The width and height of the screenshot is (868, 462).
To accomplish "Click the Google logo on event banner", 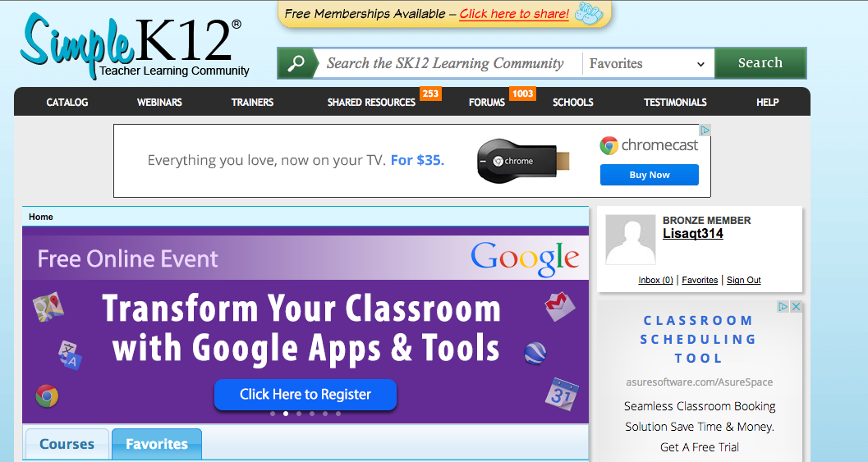I will pyautogui.click(x=525, y=258).
